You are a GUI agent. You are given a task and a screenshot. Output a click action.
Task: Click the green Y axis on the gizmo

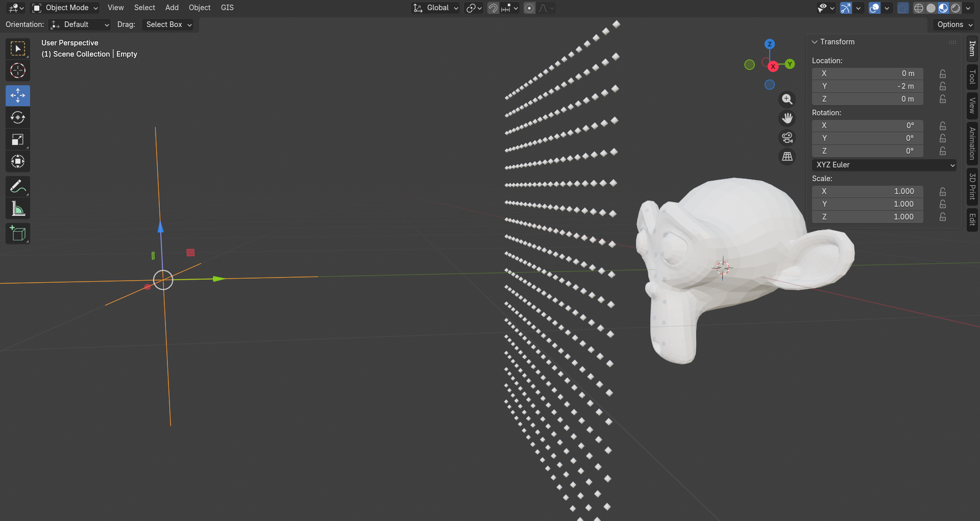pos(790,64)
